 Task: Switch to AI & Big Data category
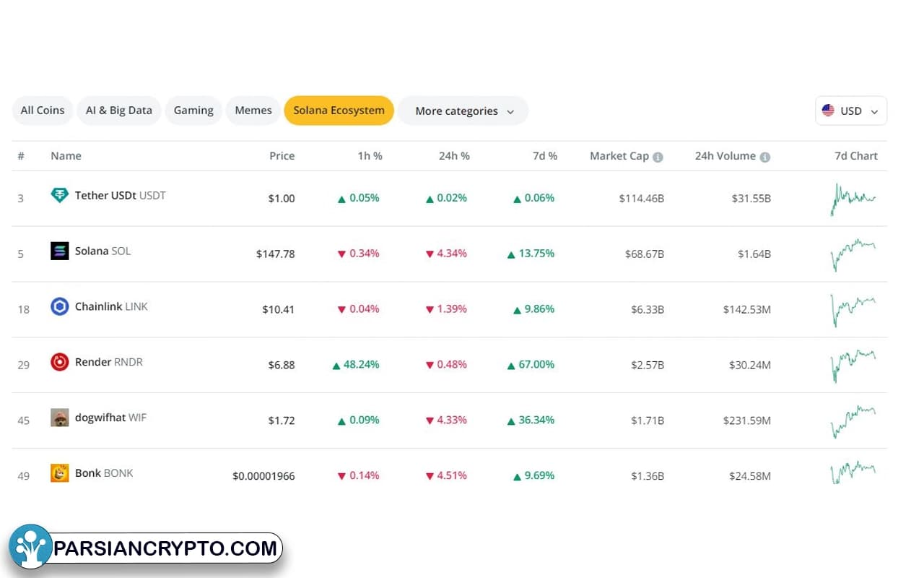(x=119, y=111)
